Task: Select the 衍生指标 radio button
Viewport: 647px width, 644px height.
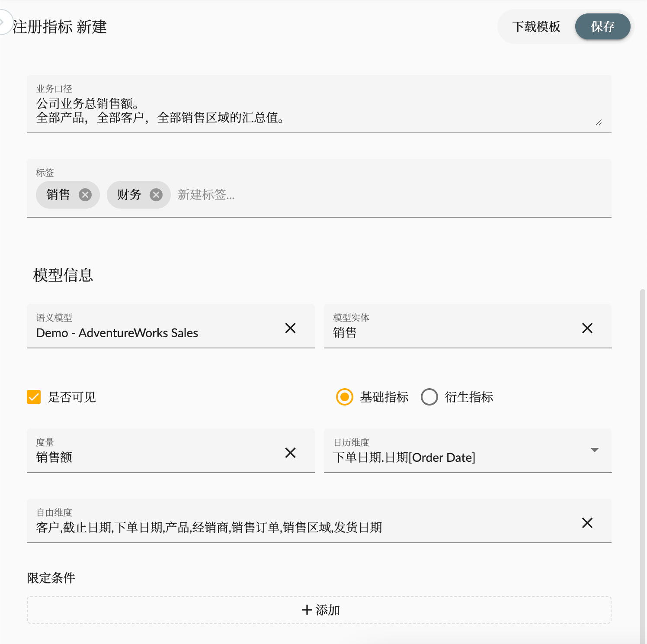Action: coord(429,397)
